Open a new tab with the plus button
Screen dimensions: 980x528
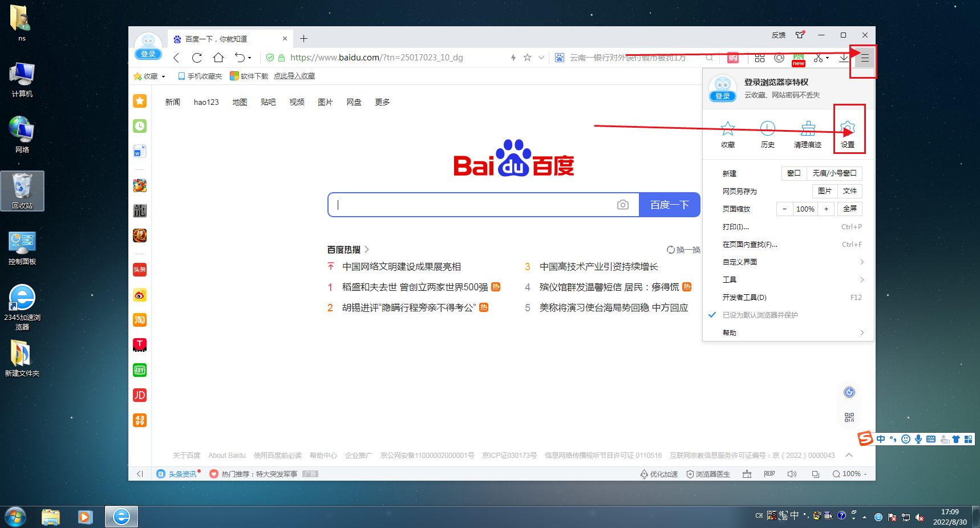304,39
